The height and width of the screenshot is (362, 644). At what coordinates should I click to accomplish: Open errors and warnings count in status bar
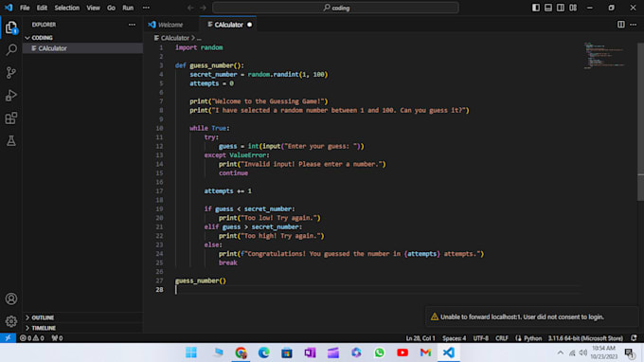32,338
